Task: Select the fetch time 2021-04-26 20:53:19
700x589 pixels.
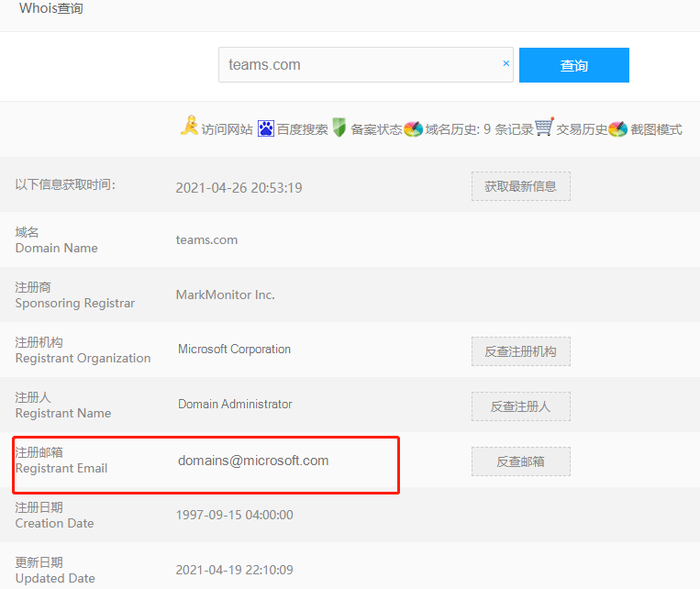Action: point(239,187)
